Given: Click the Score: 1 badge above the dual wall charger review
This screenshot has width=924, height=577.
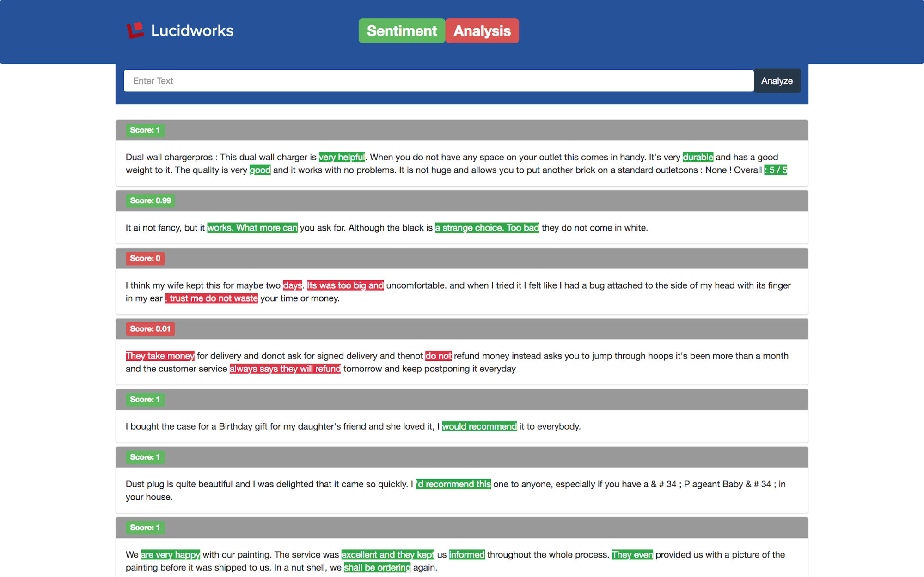Looking at the screenshot, I should 145,130.
